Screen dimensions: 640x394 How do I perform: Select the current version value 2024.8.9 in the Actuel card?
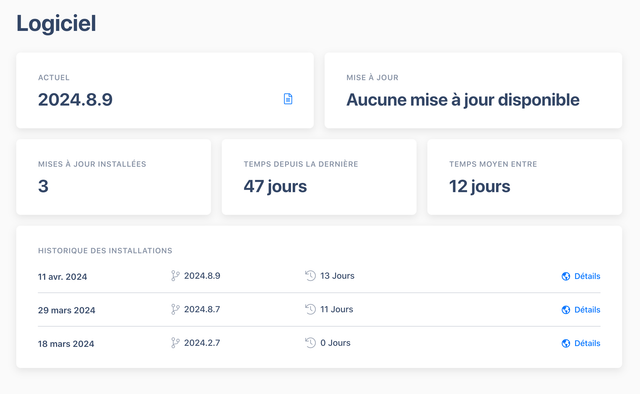coord(75,100)
